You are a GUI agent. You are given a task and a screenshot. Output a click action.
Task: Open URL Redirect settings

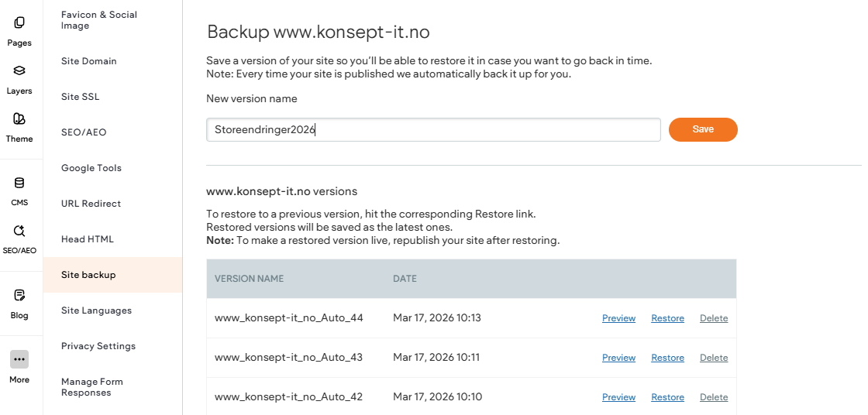(x=91, y=204)
